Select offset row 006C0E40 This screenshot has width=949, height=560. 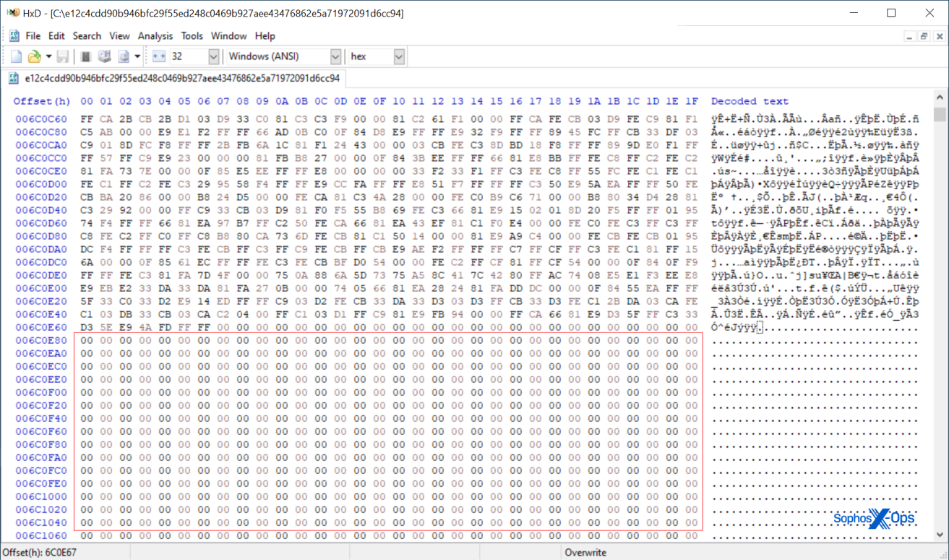pyautogui.click(x=41, y=314)
